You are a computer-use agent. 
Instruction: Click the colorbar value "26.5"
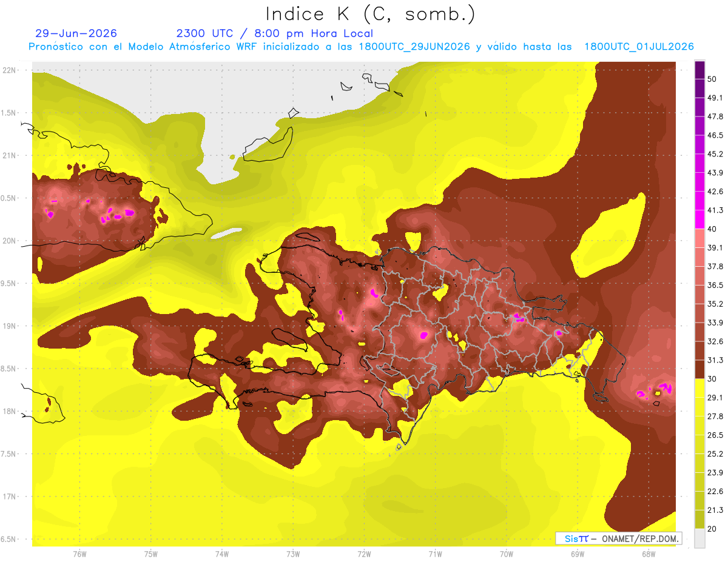[715, 435]
